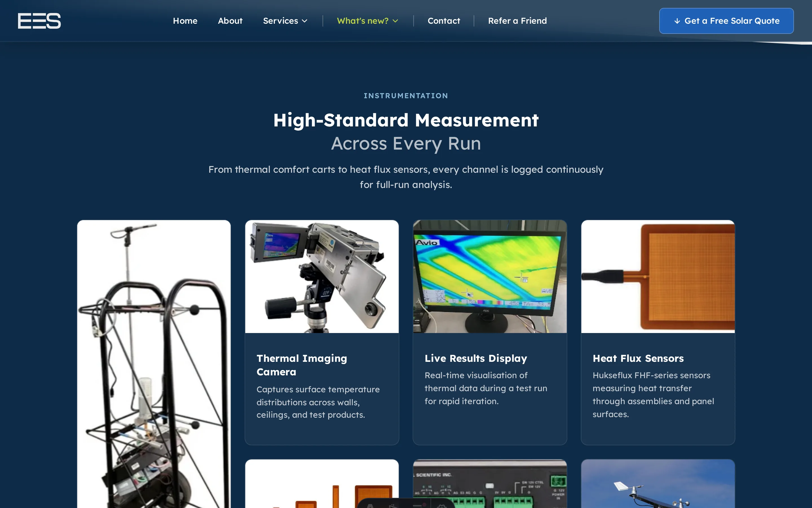
Task: Expand the What's new? dropdown
Action: [367, 21]
